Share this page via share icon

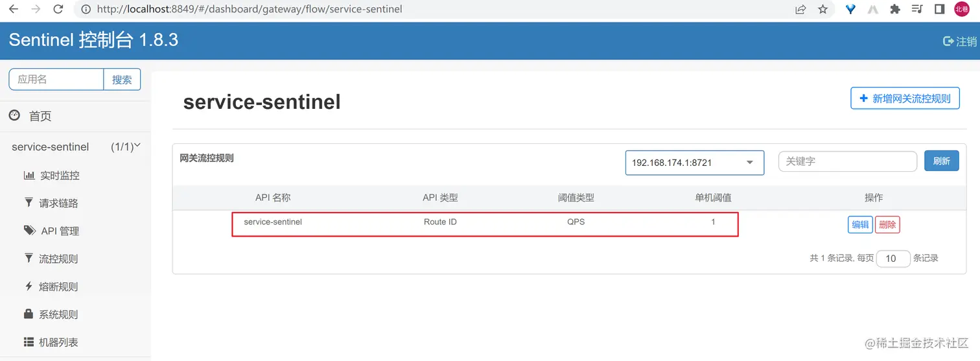(x=800, y=9)
